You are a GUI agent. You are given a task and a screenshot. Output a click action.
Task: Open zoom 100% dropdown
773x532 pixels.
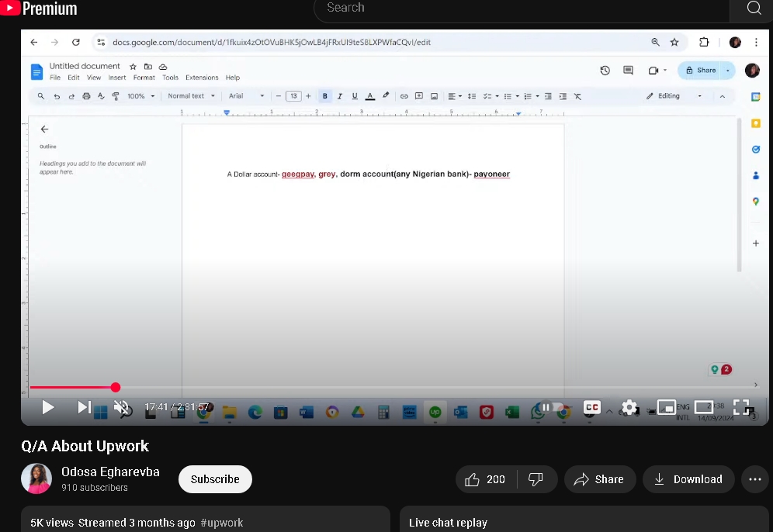click(x=141, y=96)
